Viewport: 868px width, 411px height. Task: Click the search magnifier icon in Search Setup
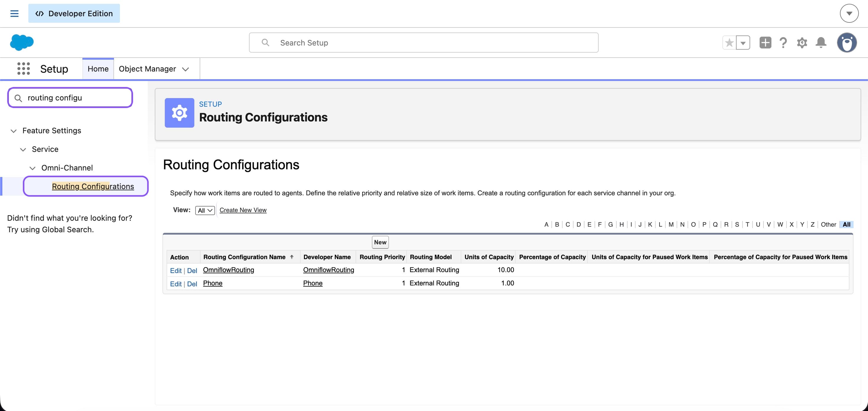(x=266, y=43)
